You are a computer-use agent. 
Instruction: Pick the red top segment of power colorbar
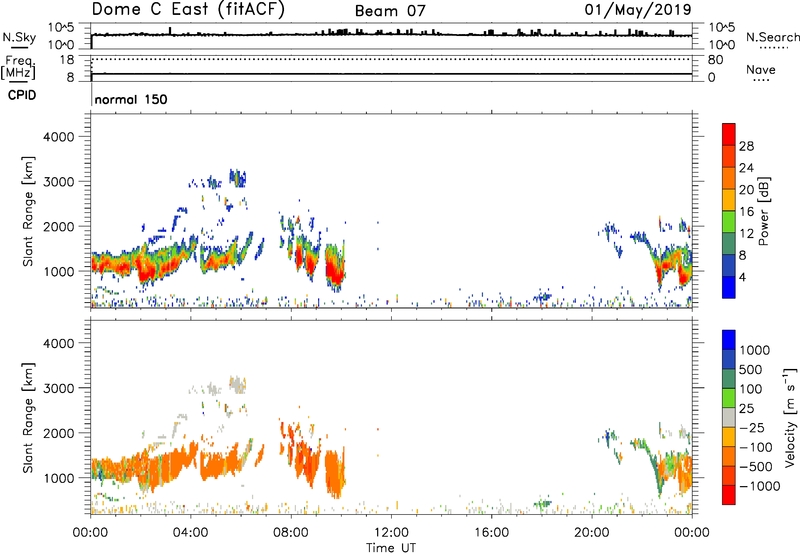click(729, 135)
